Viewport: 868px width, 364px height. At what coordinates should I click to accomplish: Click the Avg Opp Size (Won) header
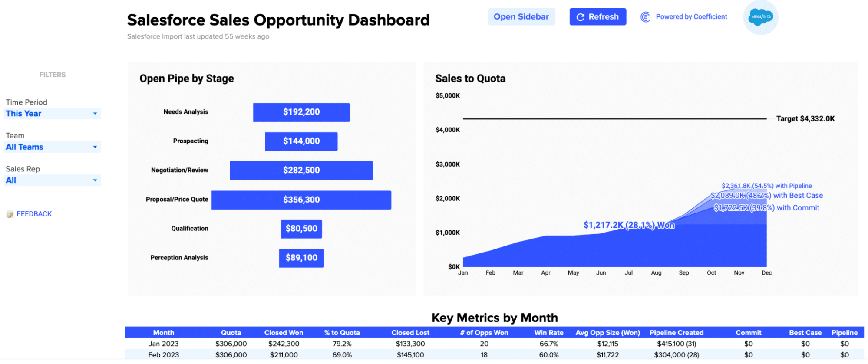(608, 333)
